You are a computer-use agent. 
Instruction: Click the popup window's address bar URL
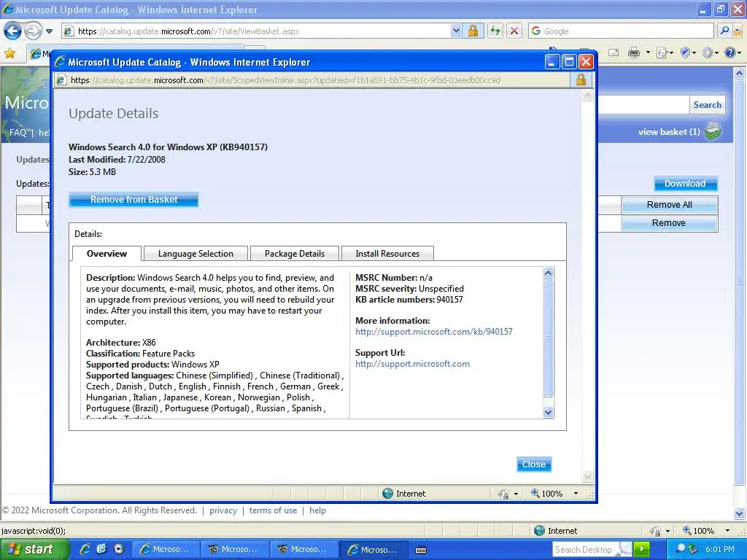point(285,80)
